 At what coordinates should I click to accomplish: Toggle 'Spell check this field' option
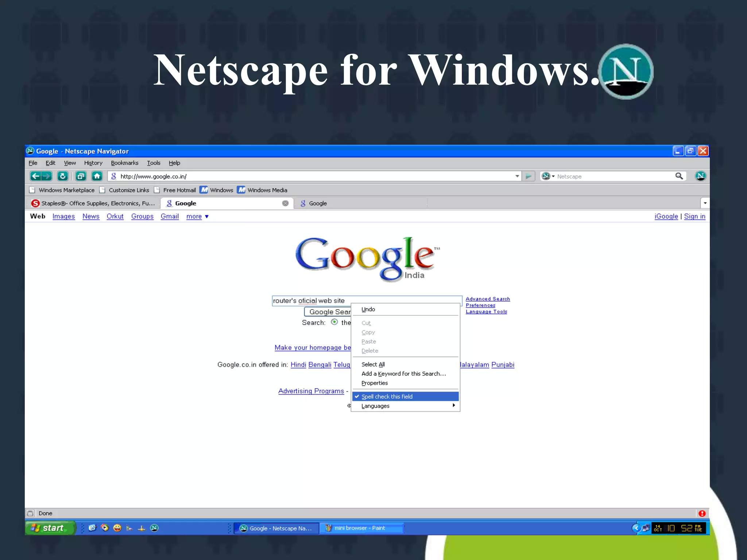pos(405,397)
